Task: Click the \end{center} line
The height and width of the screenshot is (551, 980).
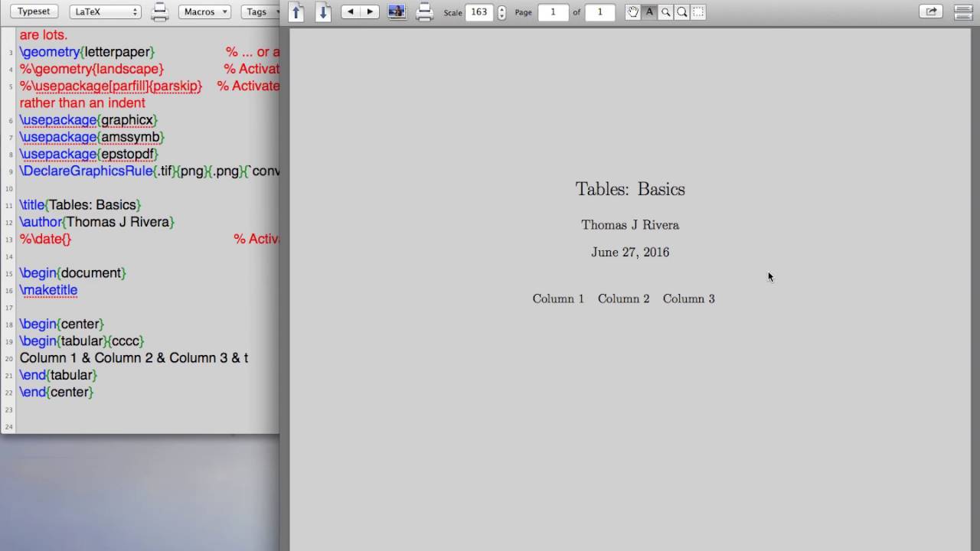Action: pos(57,392)
